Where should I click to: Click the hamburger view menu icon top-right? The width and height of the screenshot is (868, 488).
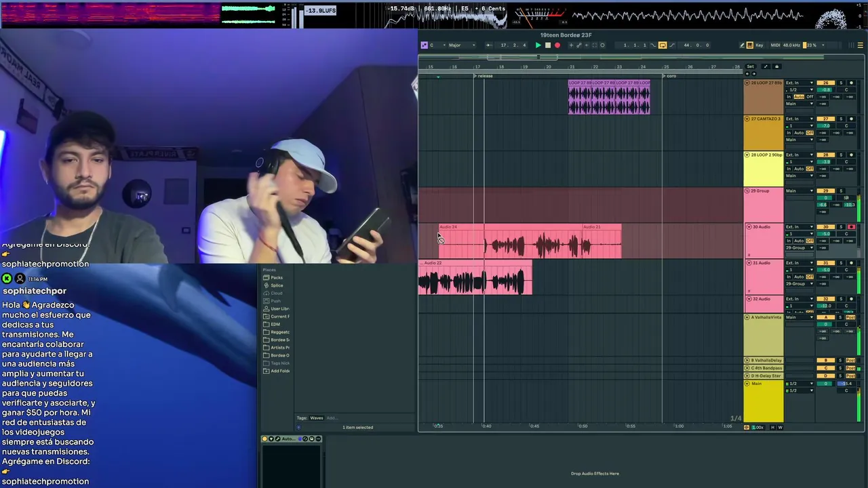coord(861,45)
